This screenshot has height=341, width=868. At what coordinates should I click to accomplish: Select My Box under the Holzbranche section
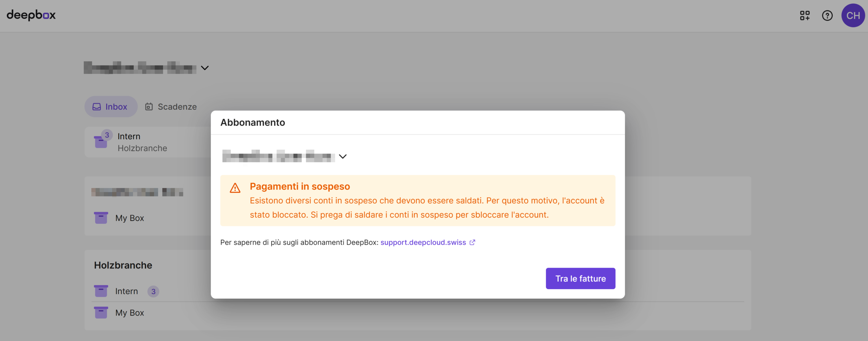point(130,312)
